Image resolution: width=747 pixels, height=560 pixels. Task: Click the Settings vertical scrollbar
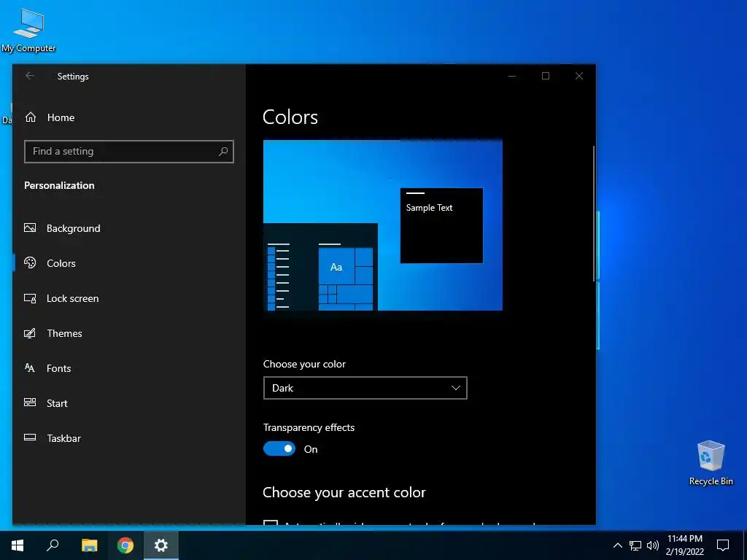pos(594,214)
